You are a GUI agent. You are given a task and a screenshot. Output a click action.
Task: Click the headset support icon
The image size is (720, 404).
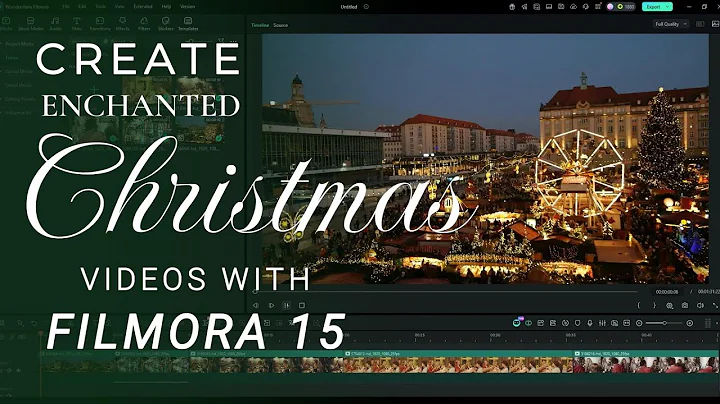(x=585, y=7)
